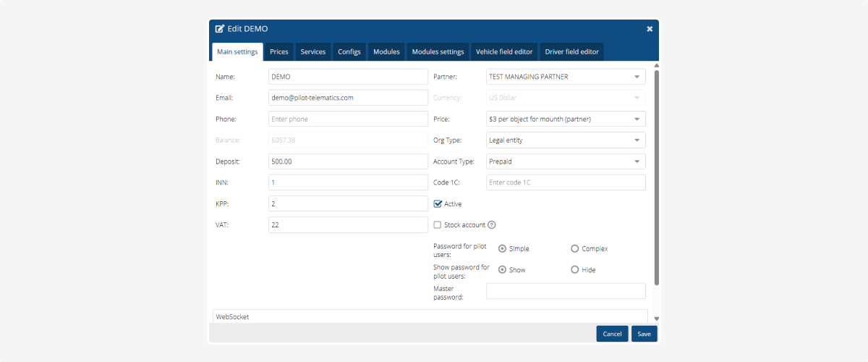Viewport: 868px width, 362px height.
Task: Click the scrollbar down arrow
Action: tap(656, 319)
